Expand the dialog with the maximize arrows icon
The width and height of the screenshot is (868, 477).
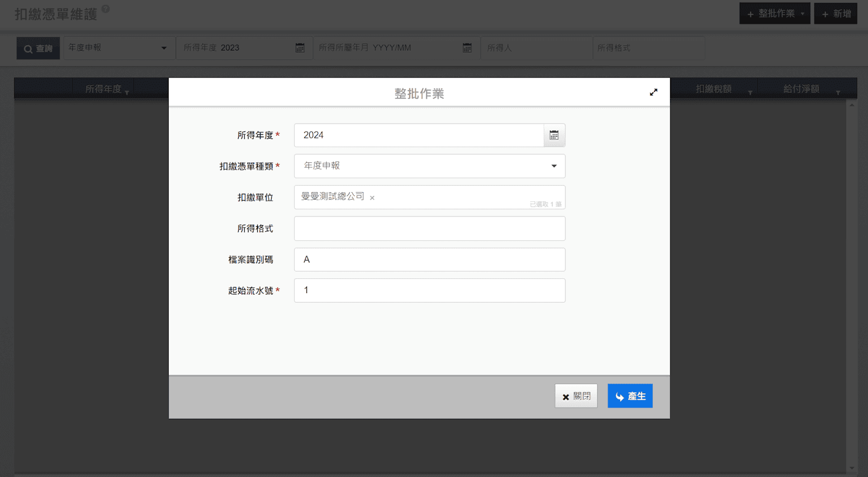click(653, 92)
